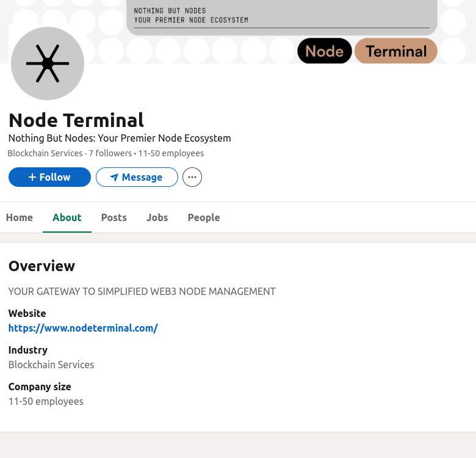Image resolution: width=476 pixels, height=458 pixels.
Task: Open the Posts tab
Action: (114, 217)
